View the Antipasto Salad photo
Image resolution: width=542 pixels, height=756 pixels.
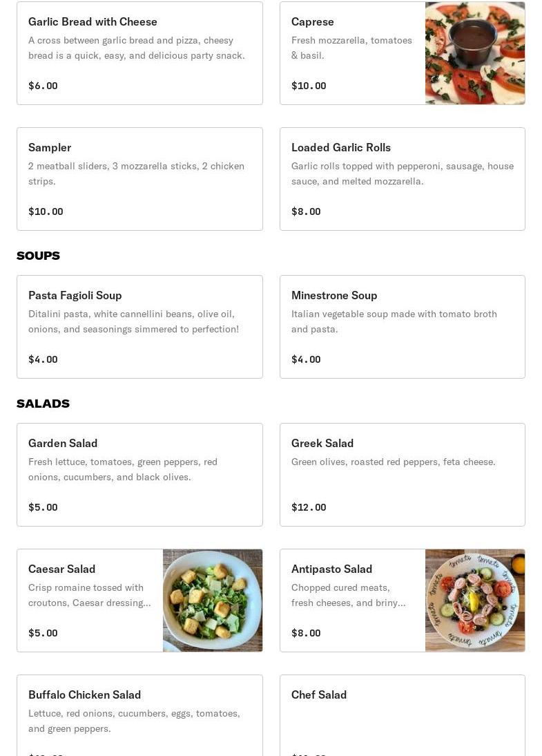[x=474, y=601]
